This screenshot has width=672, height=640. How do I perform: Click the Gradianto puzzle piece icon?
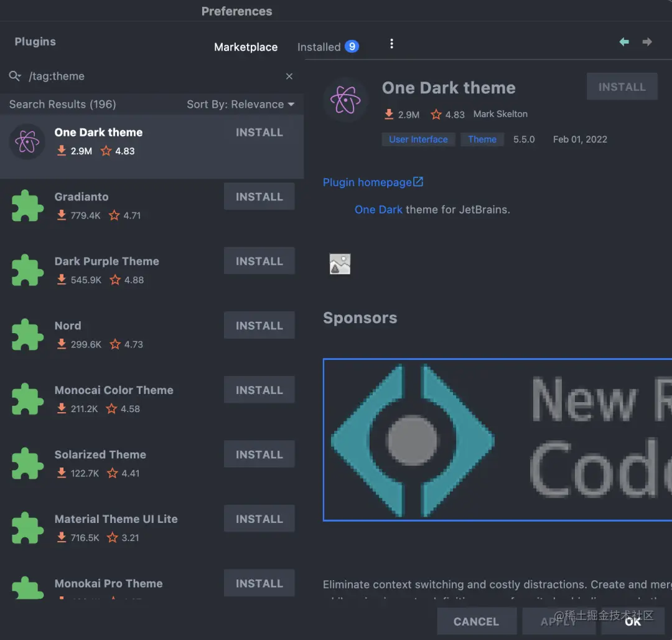point(27,206)
